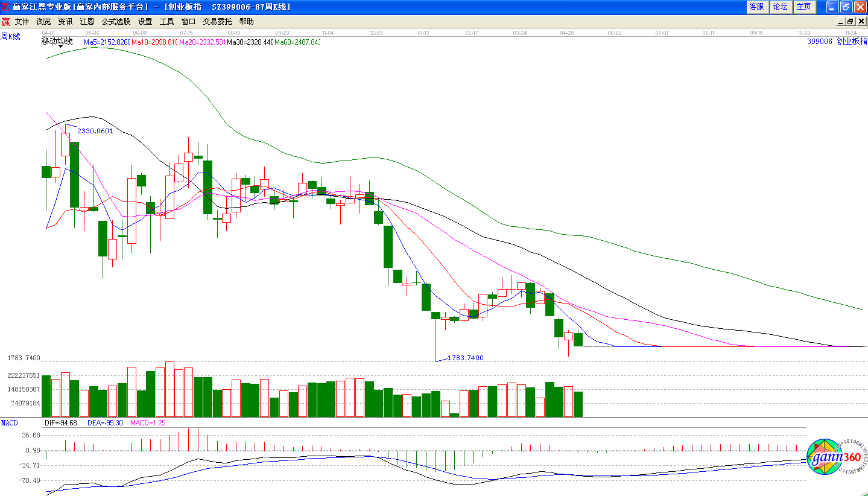Open the 浏览 menu
Screen dimensions: 868x496
tap(44, 22)
